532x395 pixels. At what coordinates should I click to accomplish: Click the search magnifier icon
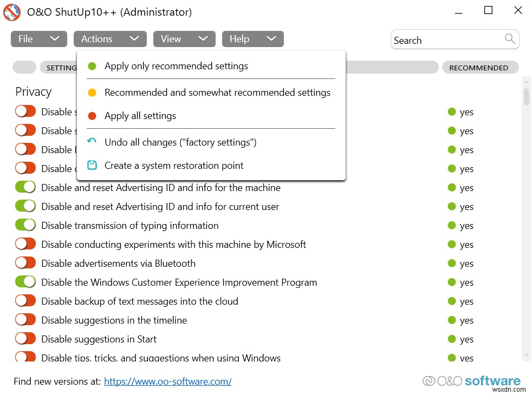pyautogui.click(x=510, y=39)
